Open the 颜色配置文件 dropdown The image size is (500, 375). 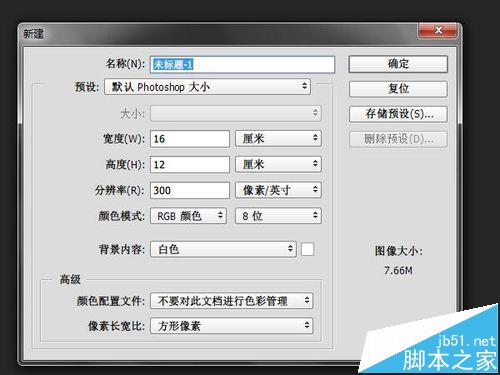232,301
